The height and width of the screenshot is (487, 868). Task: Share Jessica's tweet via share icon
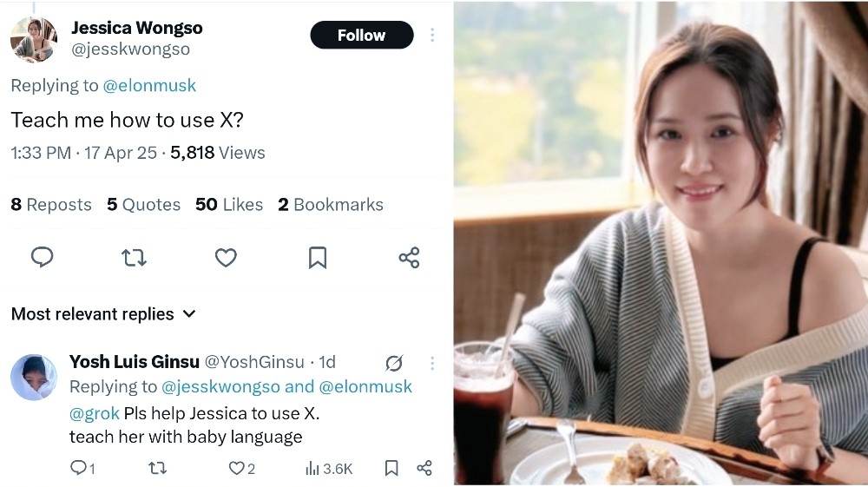[409, 257]
